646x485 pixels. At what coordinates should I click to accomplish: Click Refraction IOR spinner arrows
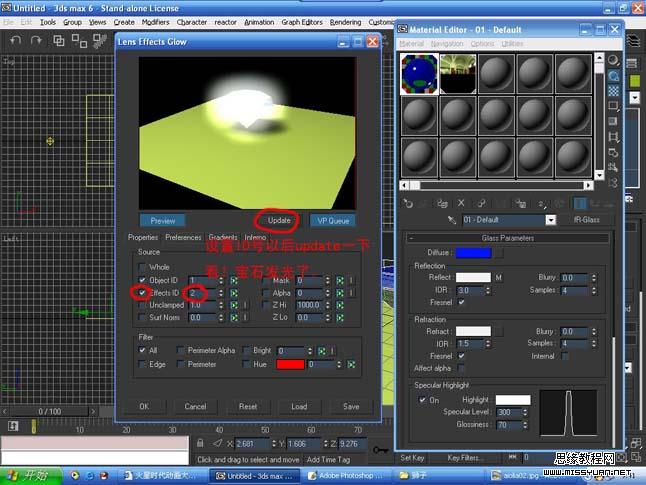[x=488, y=344]
